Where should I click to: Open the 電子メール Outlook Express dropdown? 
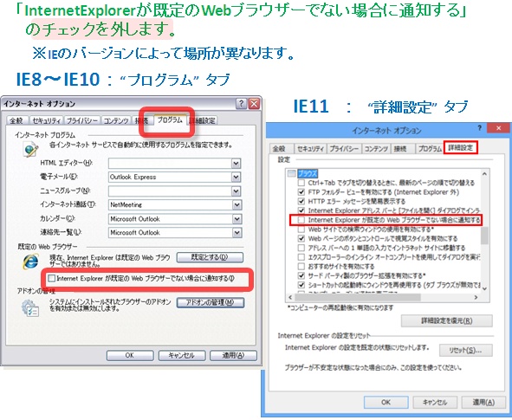(x=236, y=178)
